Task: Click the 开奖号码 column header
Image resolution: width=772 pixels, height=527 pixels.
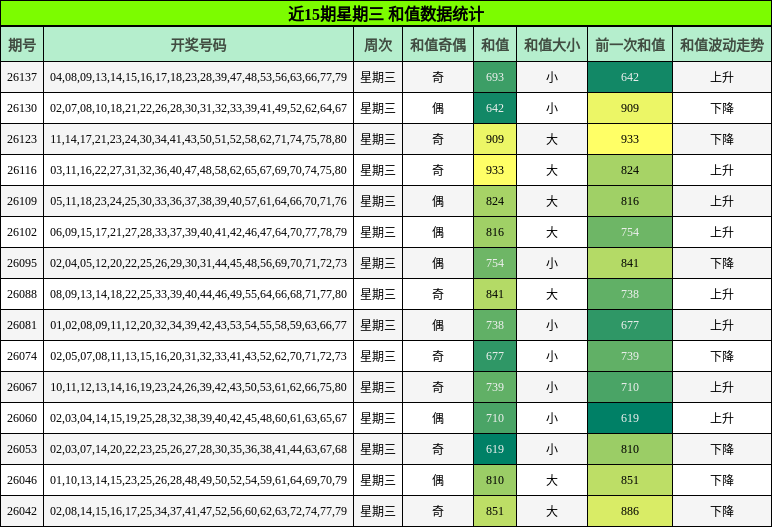Action: click(x=198, y=45)
